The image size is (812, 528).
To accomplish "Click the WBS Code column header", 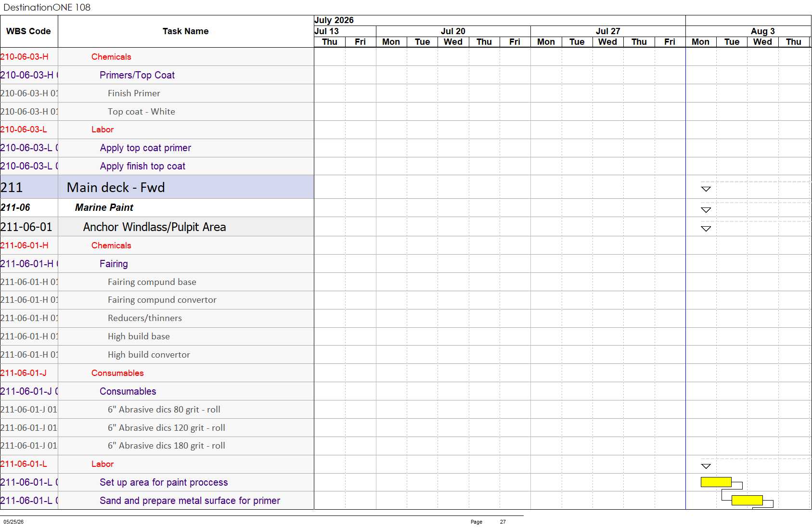I will [x=28, y=31].
